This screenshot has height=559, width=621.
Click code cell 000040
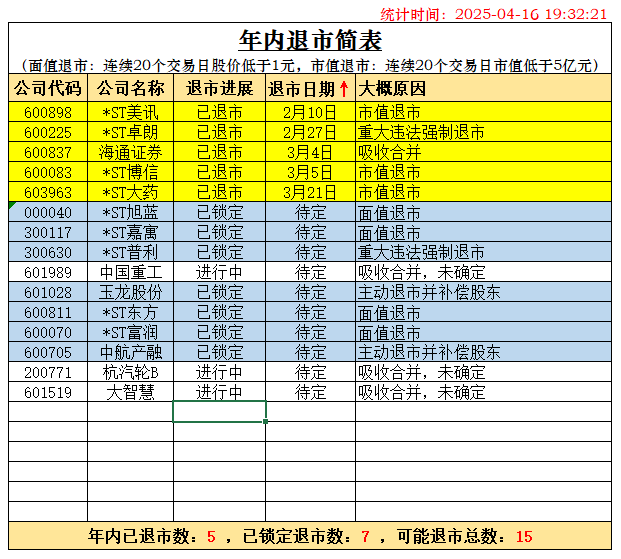[x=48, y=212]
